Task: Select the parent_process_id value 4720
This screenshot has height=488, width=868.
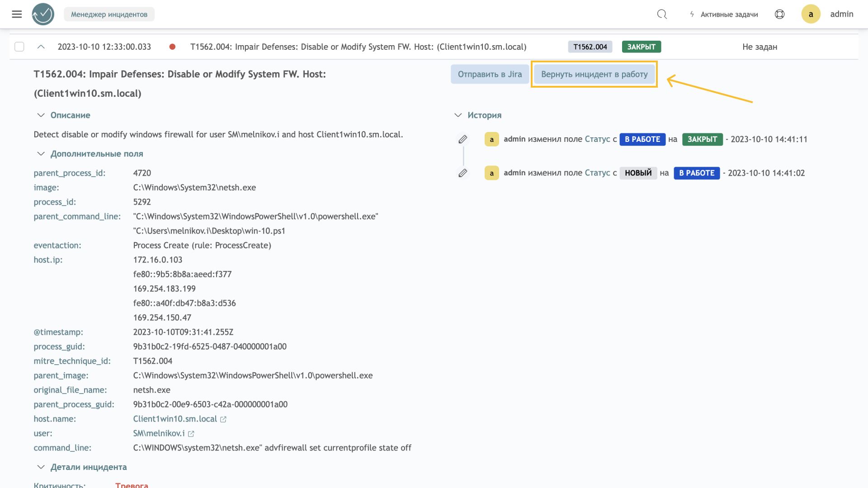Action: pyautogui.click(x=142, y=173)
